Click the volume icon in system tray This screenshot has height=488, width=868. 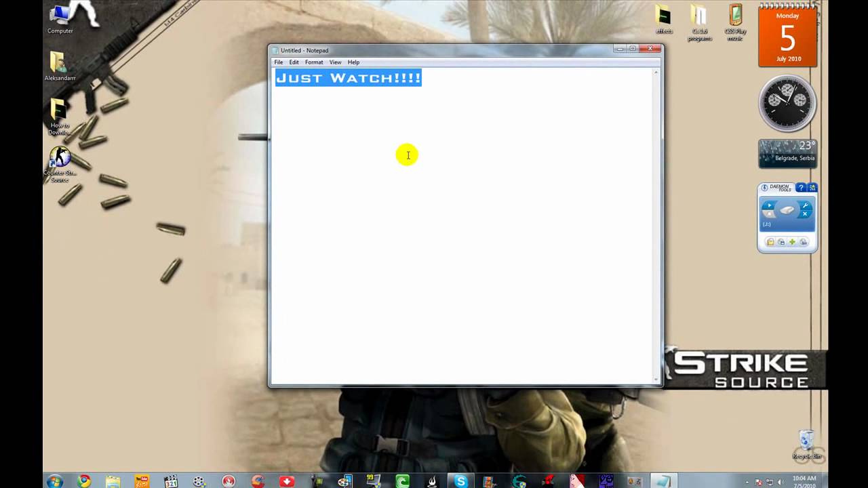pyautogui.click(x=780, y=482)
